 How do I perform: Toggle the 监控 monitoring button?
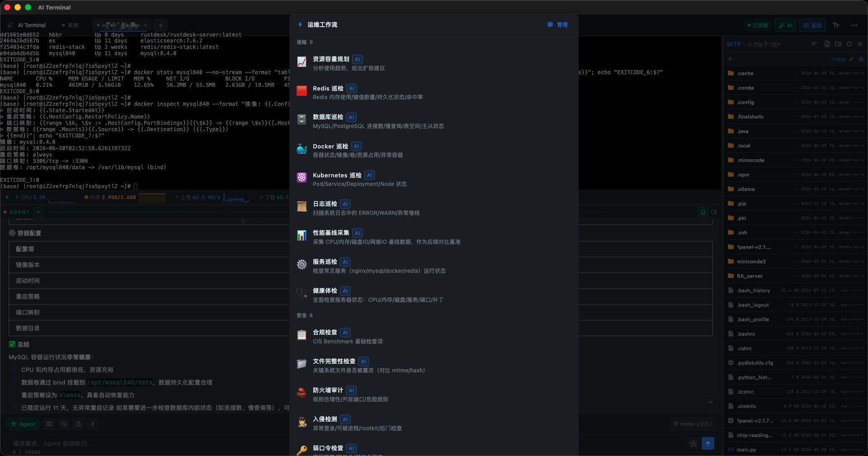point(812,25)
